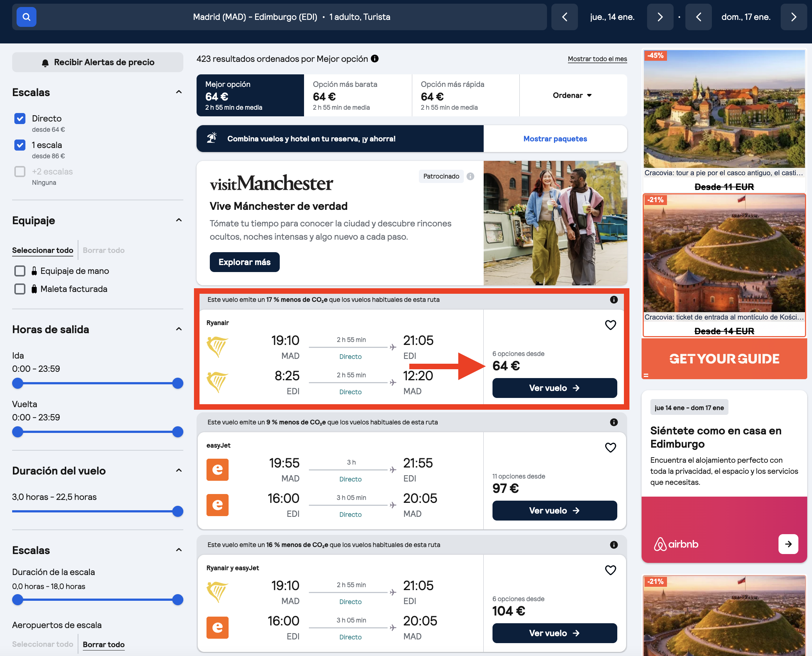
Task: Open the Ordenar dropdown
Action: [x=572, y=95]
